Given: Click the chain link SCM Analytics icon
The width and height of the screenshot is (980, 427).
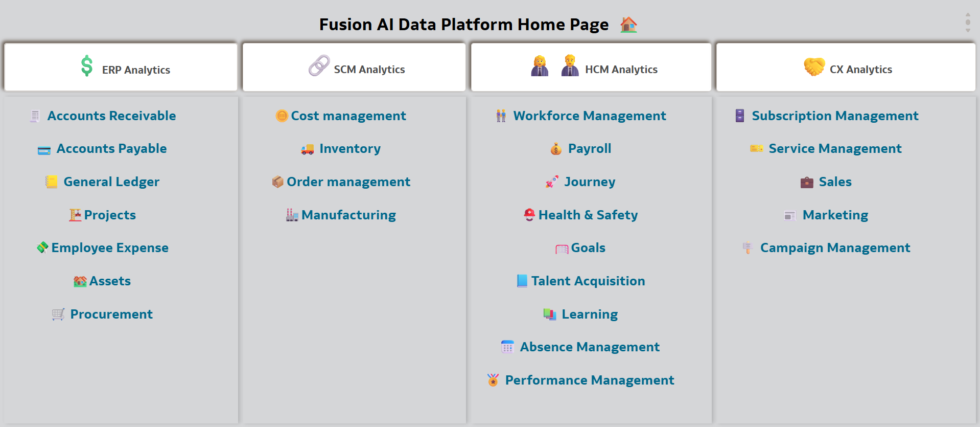Looking at the screenshot, I should point(319,65).
